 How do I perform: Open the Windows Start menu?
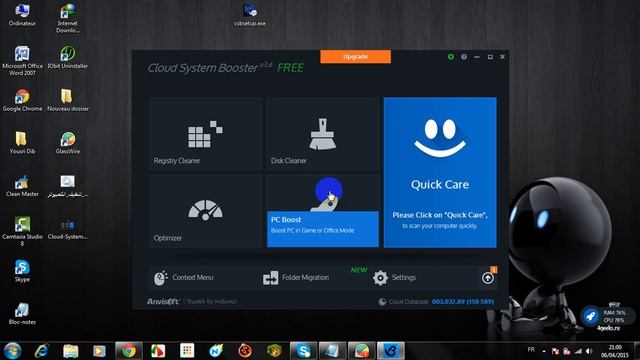pyautogui.click(x=12, y=351)
